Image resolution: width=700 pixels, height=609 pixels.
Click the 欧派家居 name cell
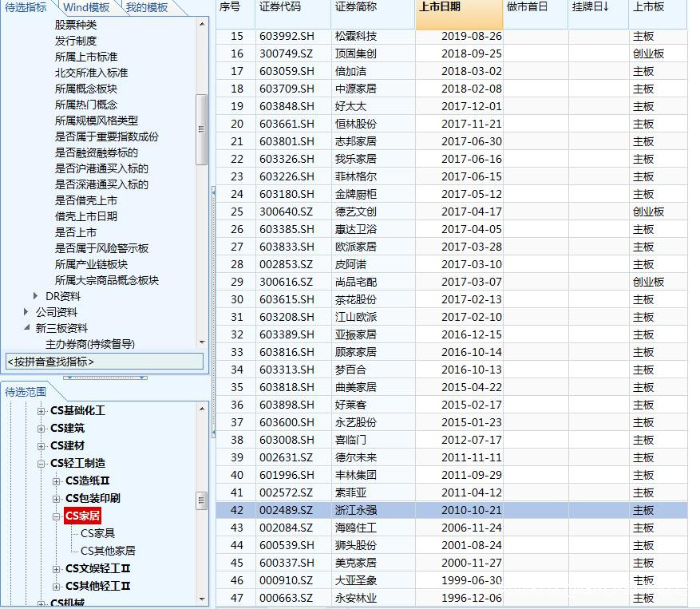click(374, 247)
